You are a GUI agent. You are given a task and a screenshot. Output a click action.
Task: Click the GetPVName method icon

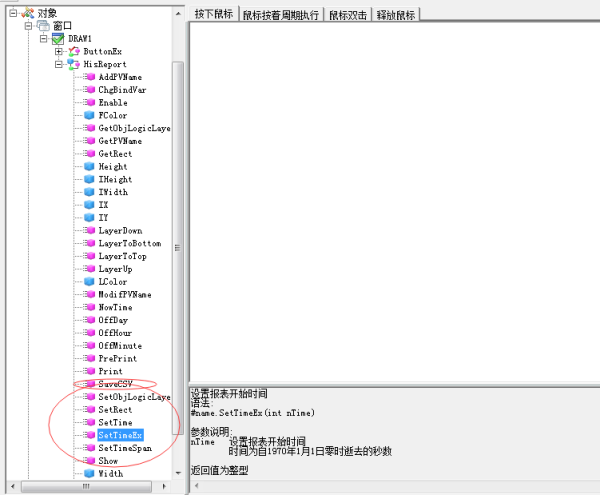click(90, 141)
